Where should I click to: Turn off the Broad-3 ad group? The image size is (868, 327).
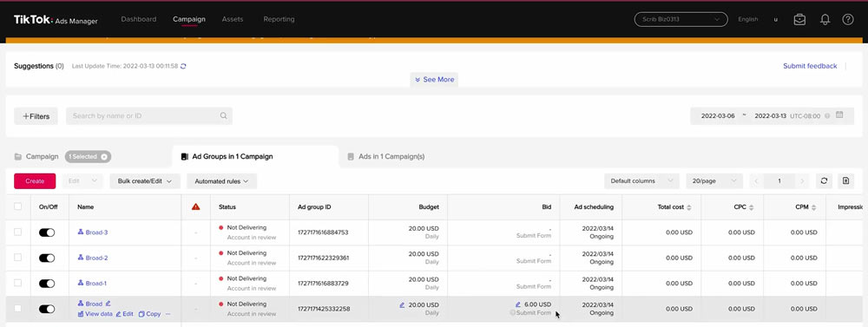(47, 233)
